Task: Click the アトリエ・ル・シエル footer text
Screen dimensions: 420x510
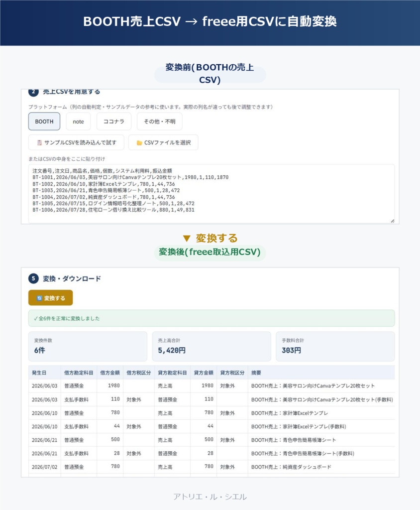Action: point(210,497)
